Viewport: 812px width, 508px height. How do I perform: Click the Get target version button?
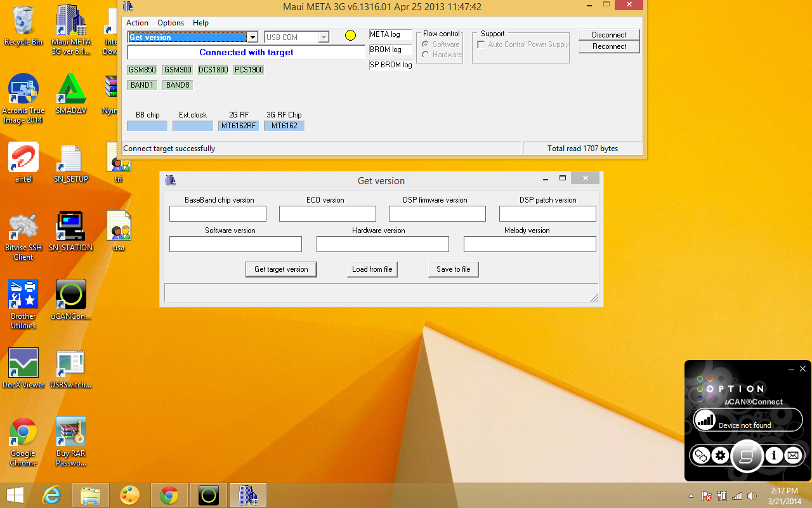pos(281,269)
